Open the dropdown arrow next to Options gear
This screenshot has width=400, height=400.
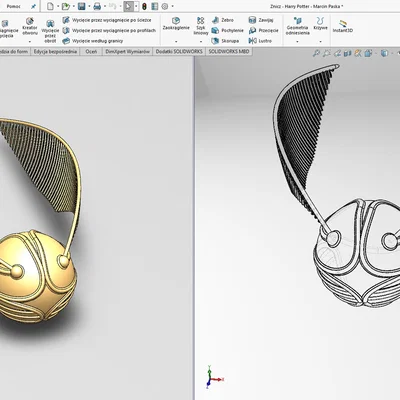pos(172,6)
